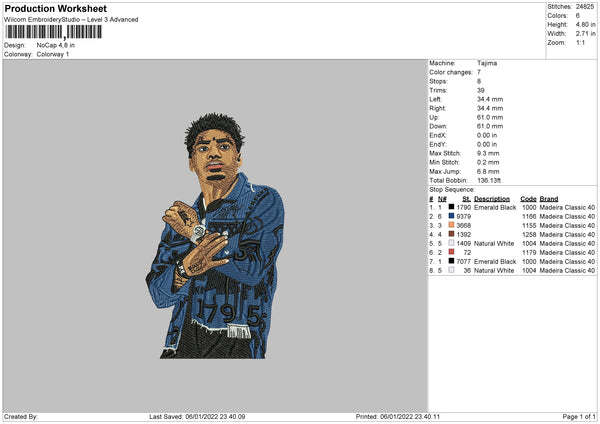Click the blue swatch in stop sequence row 2

pos(452,216)
